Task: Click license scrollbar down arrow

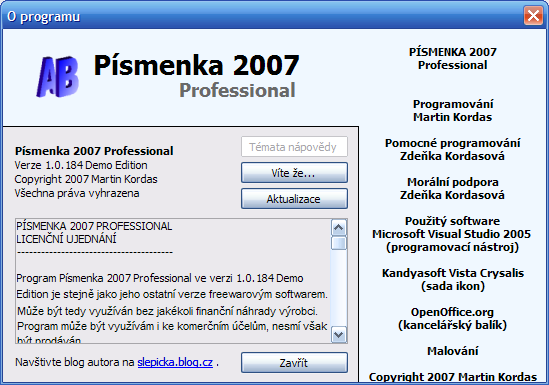Action: coord(339,334)
